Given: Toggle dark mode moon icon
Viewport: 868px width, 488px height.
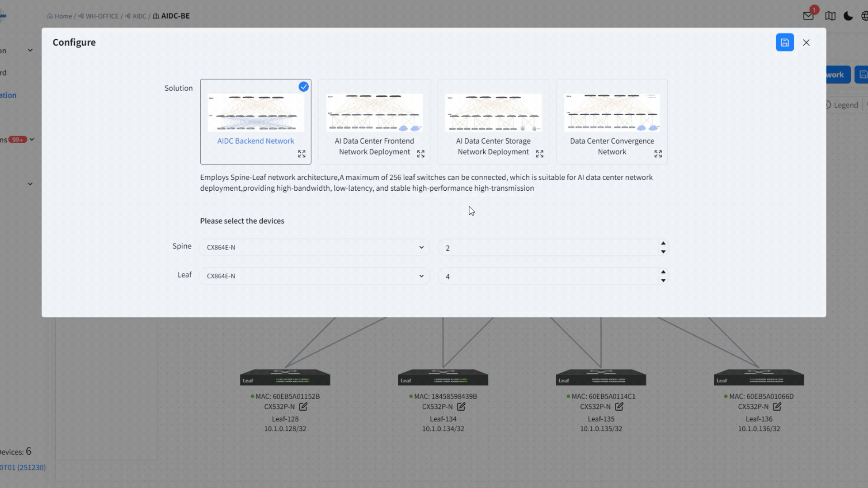Looking at the screenshot, I should pyautogui.click(x=848, y=16).
